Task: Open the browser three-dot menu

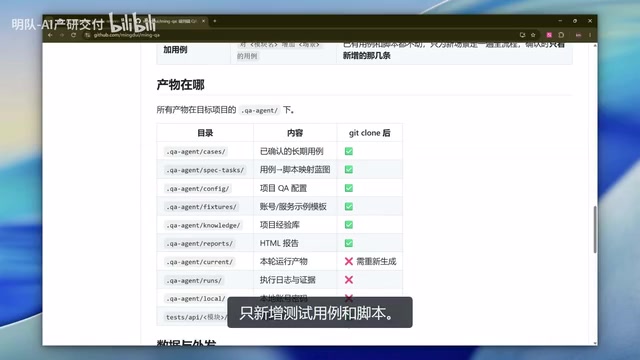Action: pyautogui.click(x=590, y=35)
